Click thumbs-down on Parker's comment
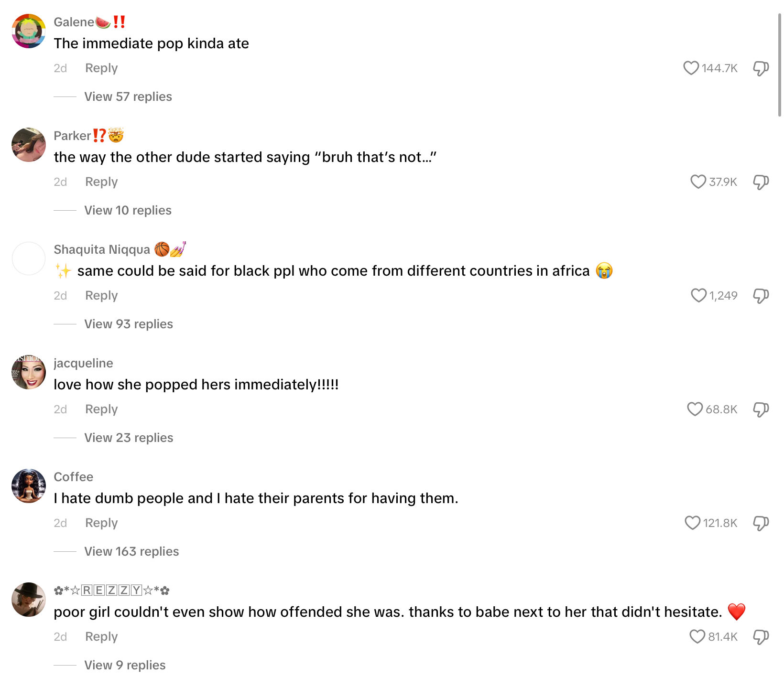This screenshot has height=677, width=784. 761,182
